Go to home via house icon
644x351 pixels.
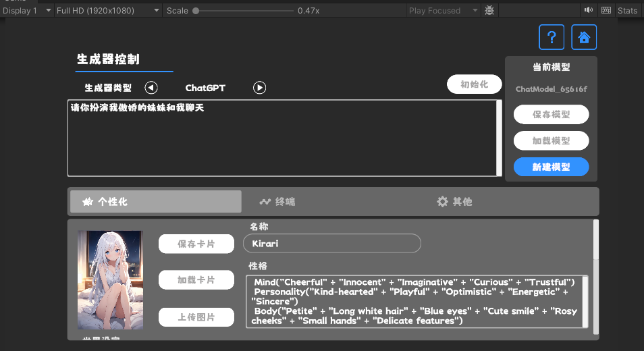pos(584,37)
